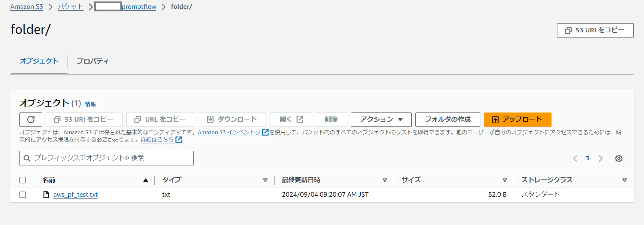The image size is (644, 225).
Task: Sort by 最終更新日時 column arrow
Action: coord(385,180)
